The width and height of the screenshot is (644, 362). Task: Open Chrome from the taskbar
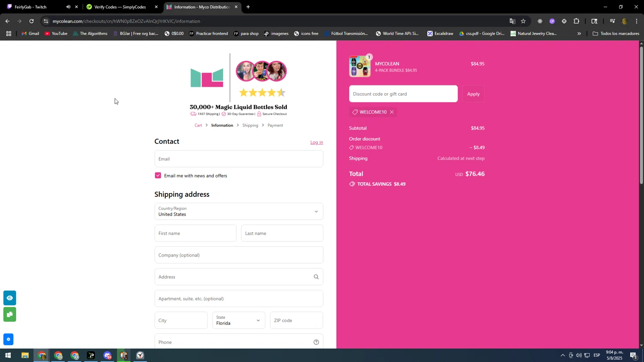click(x=42, y=356)
